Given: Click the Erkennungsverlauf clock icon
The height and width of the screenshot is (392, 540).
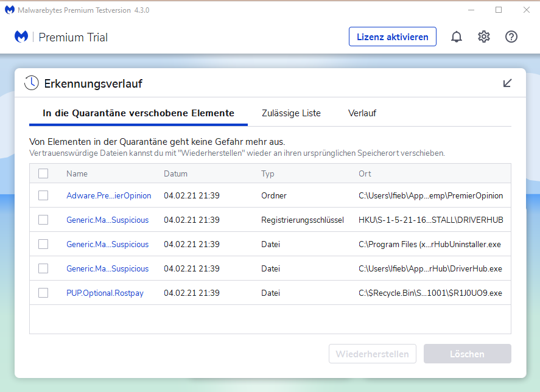Looking at the screenshot, I should pyautogui.click(x=31, y=83).
